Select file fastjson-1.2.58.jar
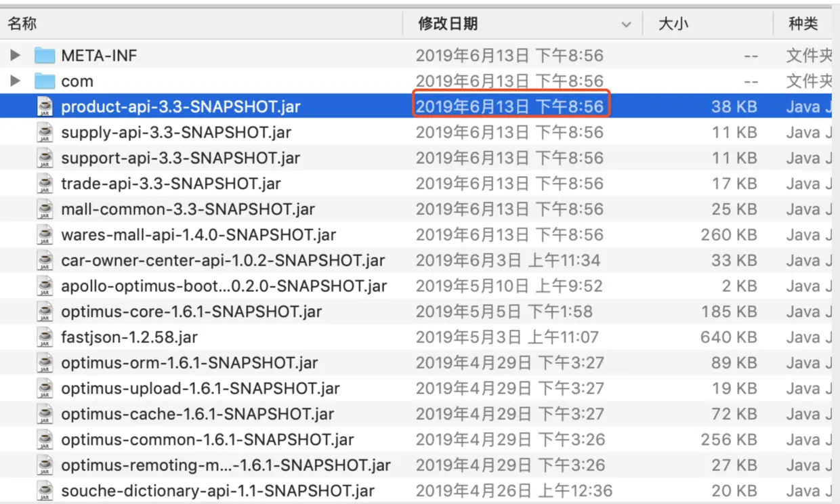 tap(129, 337)
